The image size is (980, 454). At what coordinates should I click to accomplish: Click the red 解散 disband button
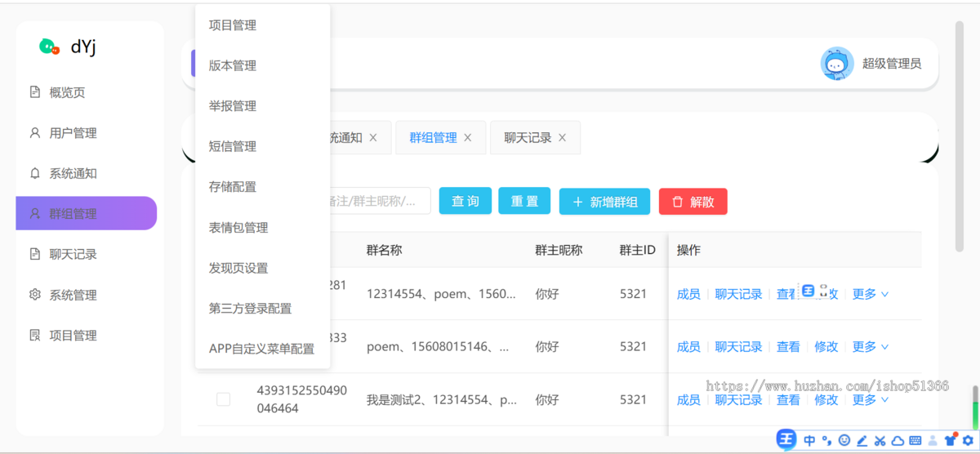pyautogui.click(x=693, y=202)
